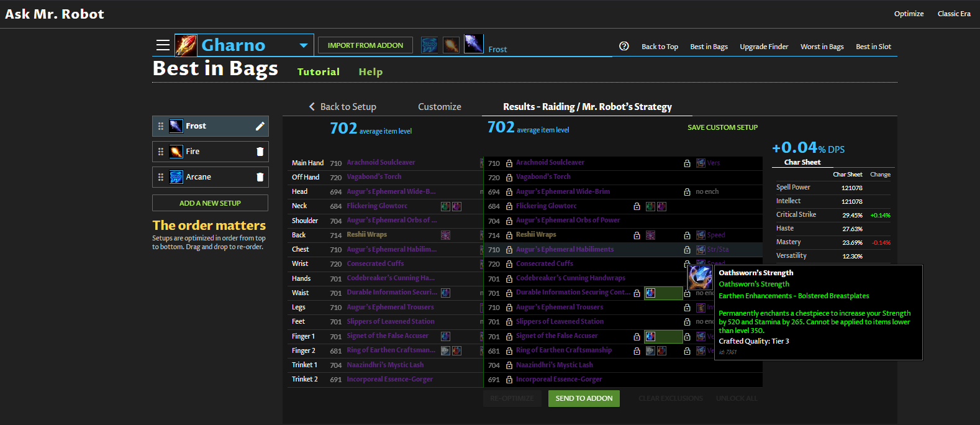Go Back to Setup
The width and height of the screenshot is (980, 425).
coord(348,107)
